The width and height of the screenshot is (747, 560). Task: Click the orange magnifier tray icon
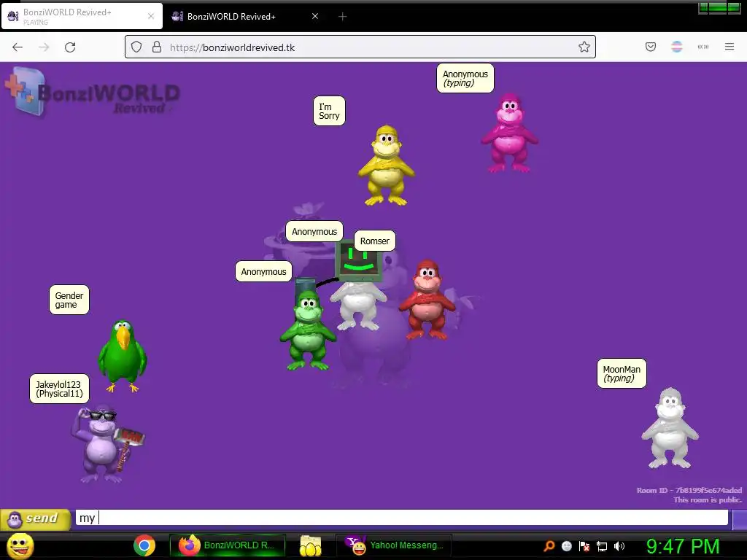click(549, 546)
